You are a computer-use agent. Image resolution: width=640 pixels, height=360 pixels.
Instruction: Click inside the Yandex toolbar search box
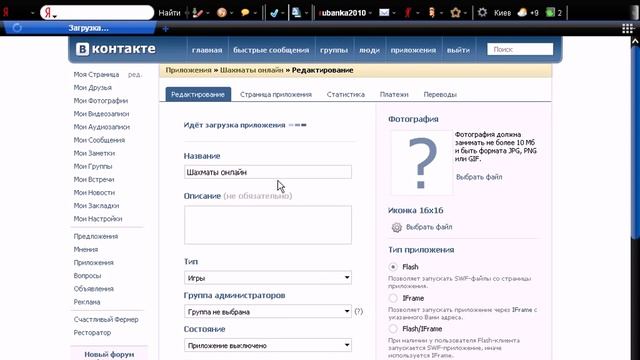(97, 13)
